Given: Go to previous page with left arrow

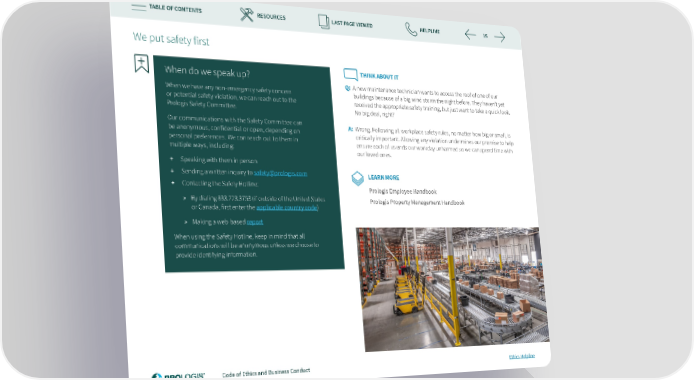Looking at the screenshot, I should [x=470, y=35].
